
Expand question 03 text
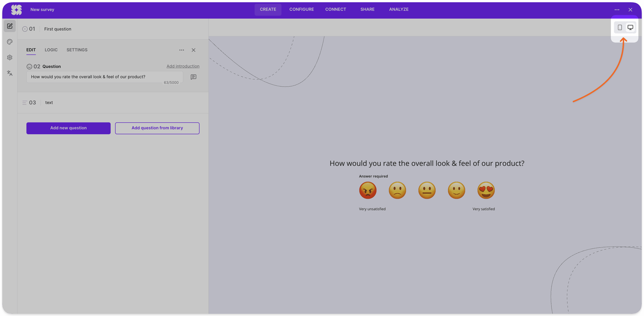(x=113, y=103)
